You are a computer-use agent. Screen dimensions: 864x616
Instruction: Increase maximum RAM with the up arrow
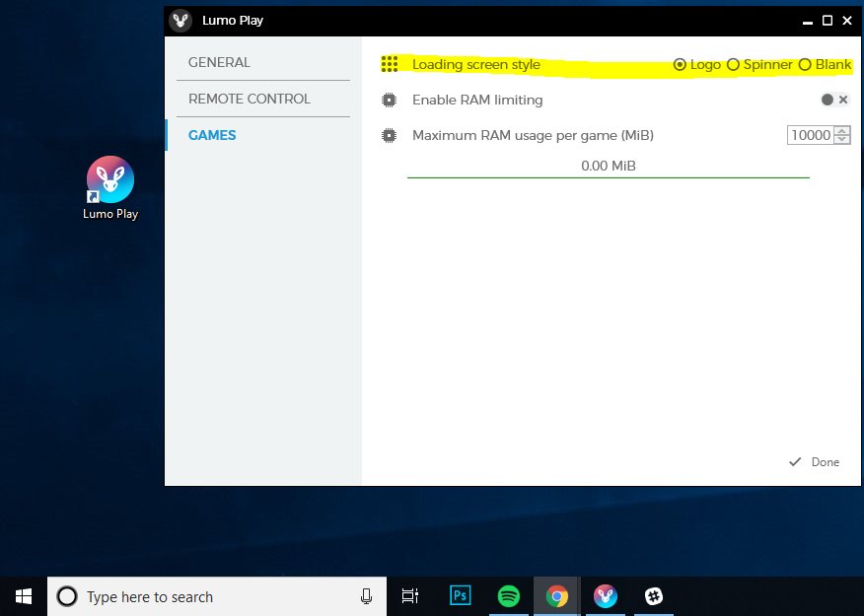[842, 131]
